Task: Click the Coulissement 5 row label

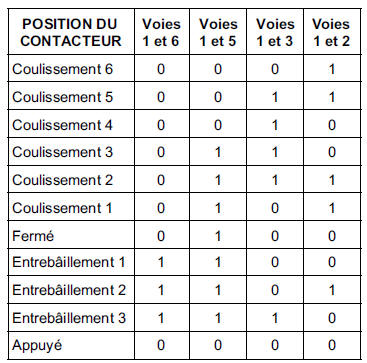Action: coord(63,97)
